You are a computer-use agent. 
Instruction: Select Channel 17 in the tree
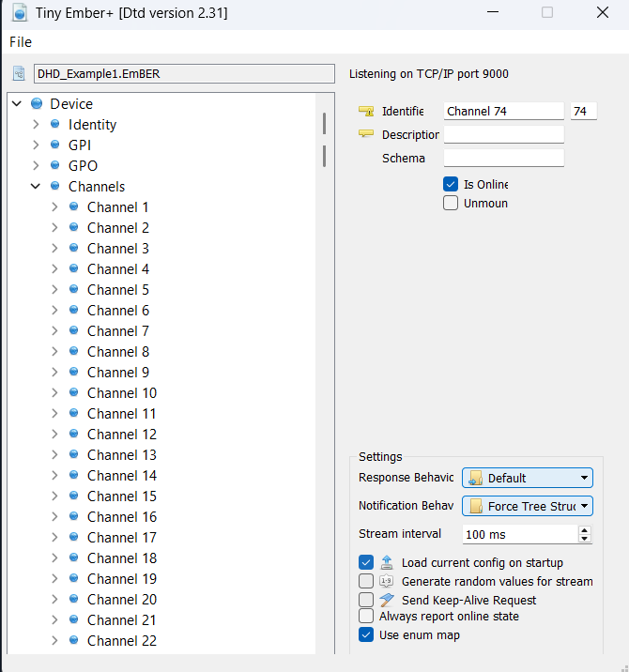coord(121,537)
